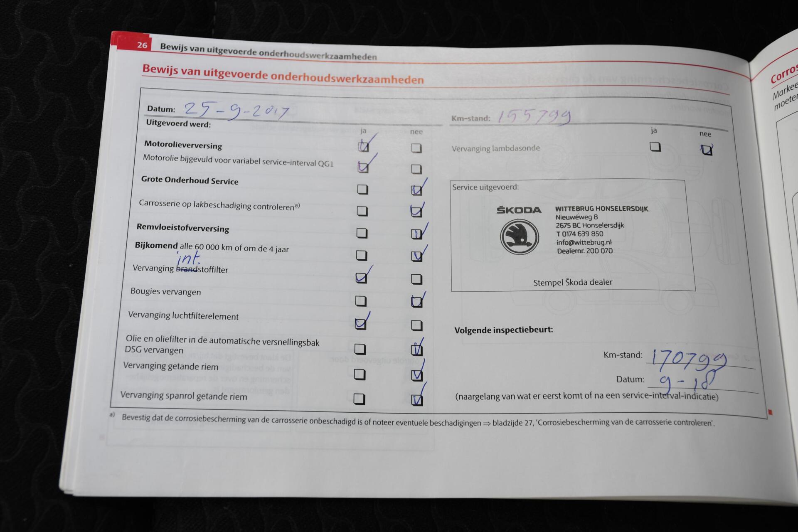Image resolution: width=798 pixels, height=532 pixels.
Task: Select 'nee' box for Remvloeistofverversing
Action: 416,234
